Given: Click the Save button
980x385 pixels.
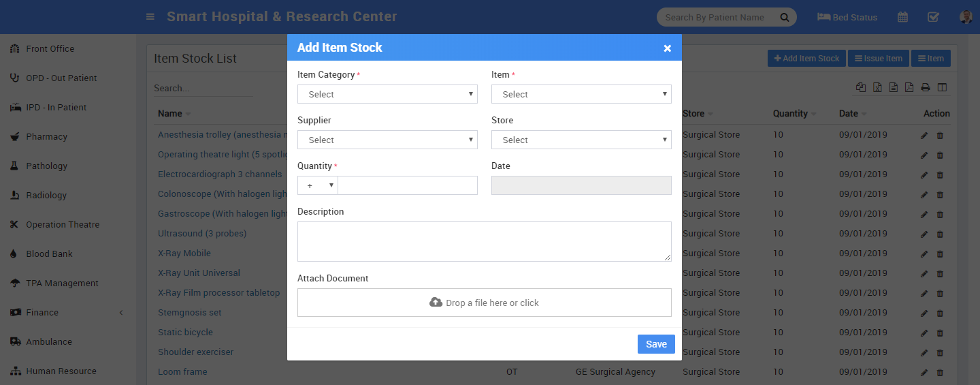Looking at the screenshot, I should coord(656,344).
